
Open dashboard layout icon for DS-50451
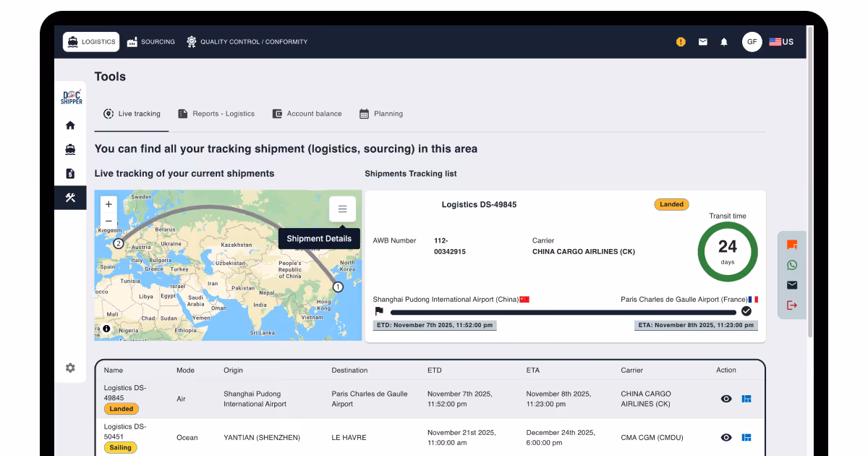pyautogui.click(x=746, y=437)
